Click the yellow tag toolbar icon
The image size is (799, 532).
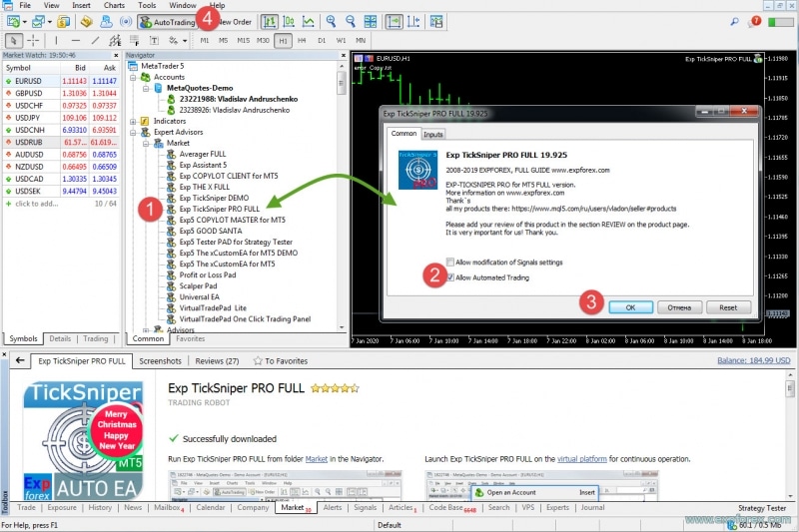tap(87, 22)
